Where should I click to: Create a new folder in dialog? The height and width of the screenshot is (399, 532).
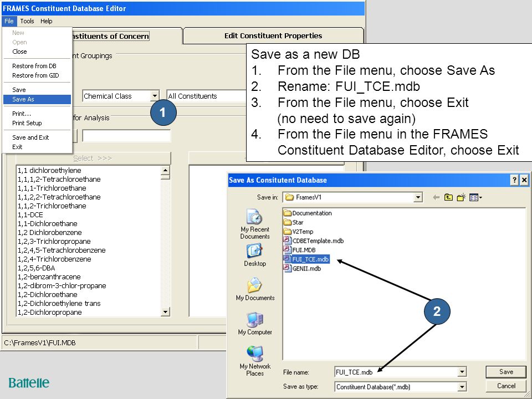(461, 197)
